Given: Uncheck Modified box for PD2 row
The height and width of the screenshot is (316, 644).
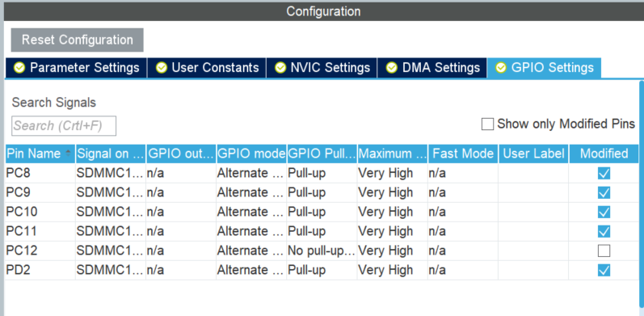Looking at the screenshot, I should pos(604,270).
